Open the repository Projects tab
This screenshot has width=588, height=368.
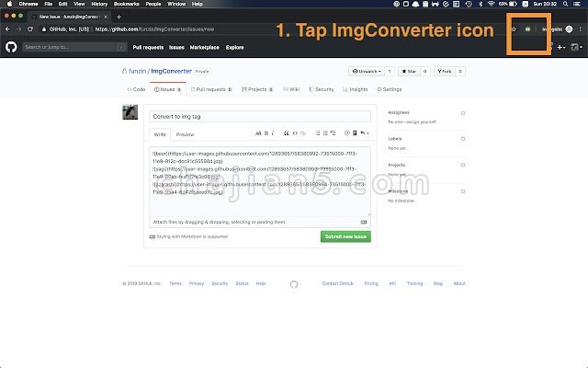click(x=257, y=89)
